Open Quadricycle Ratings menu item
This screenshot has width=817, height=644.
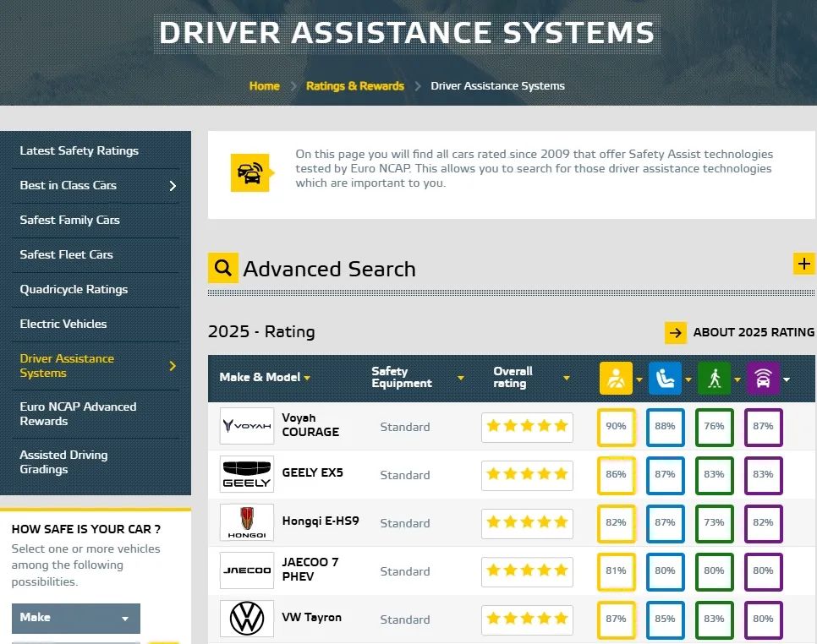coord(74,289)
